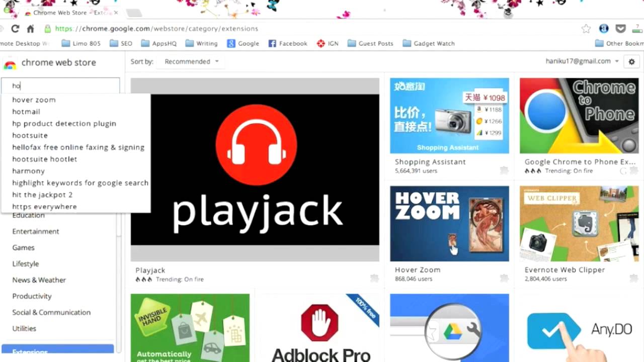Choose 'hellofax free online faxing & signing' suggestion
This screenshot has width=644, height=362.
(75, 147)
